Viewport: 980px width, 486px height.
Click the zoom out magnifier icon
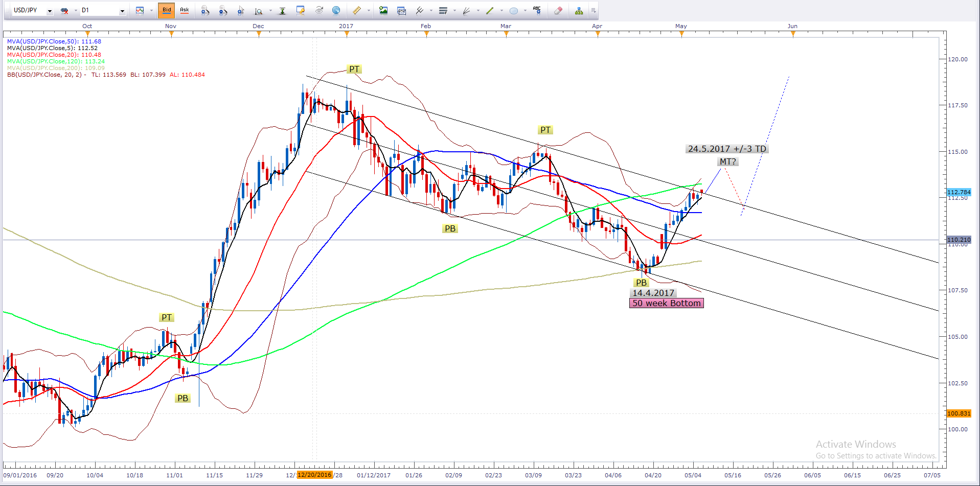pyautogui.click(x=223, y=10)
